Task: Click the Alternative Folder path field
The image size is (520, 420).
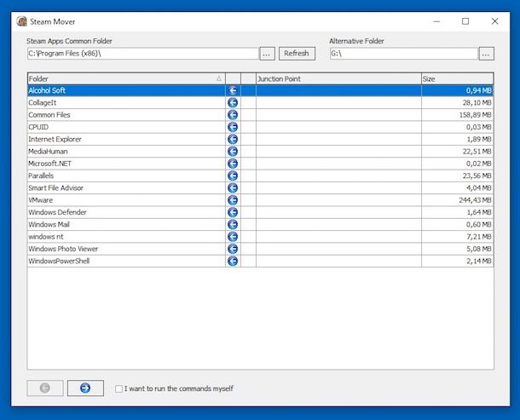Action: coord(402,54)
